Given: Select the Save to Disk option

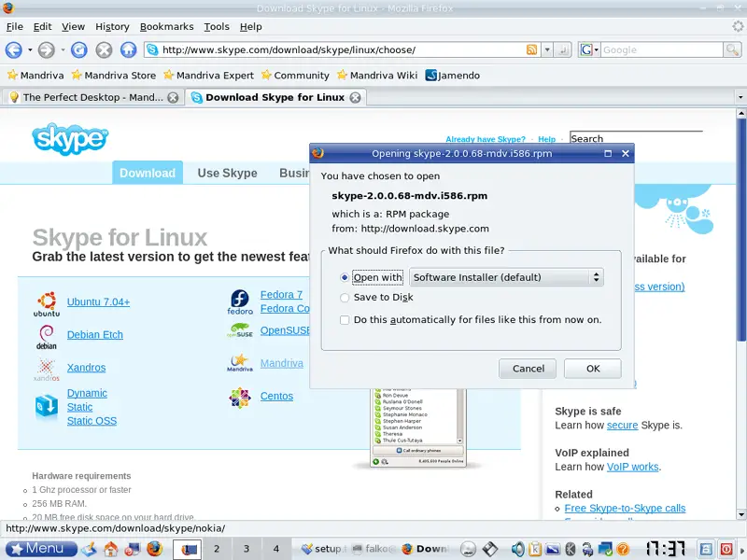Looking at the screenshot, I should click(345, 298).
